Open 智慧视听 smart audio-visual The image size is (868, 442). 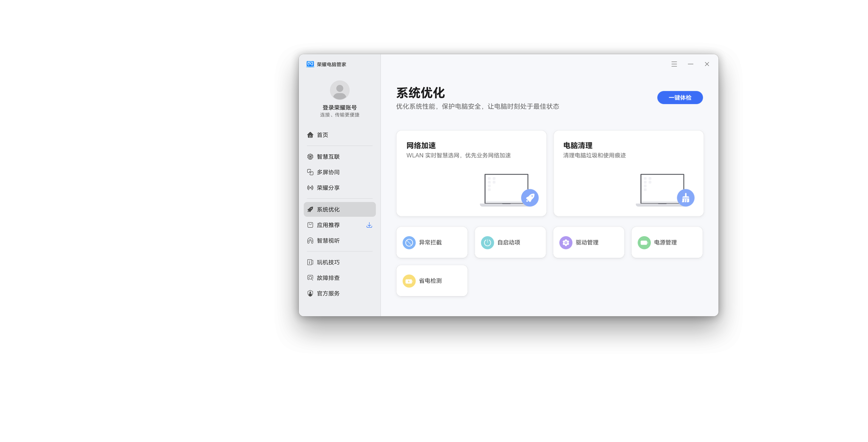point(328,240)
